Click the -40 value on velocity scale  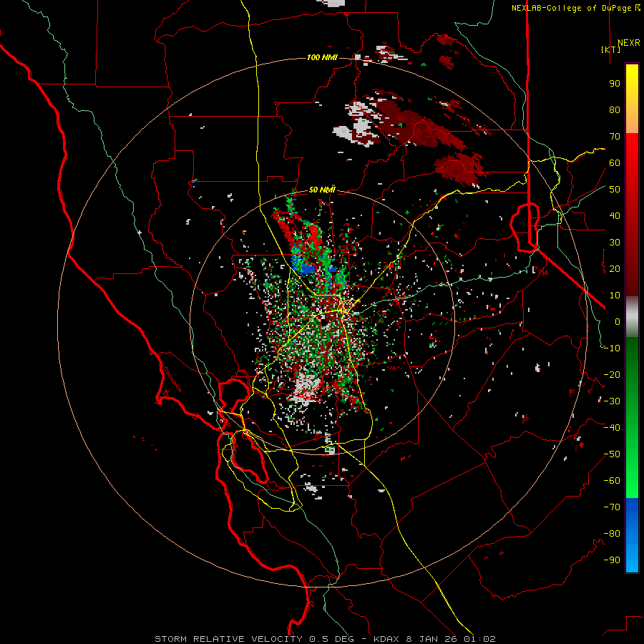click(612, 428)
